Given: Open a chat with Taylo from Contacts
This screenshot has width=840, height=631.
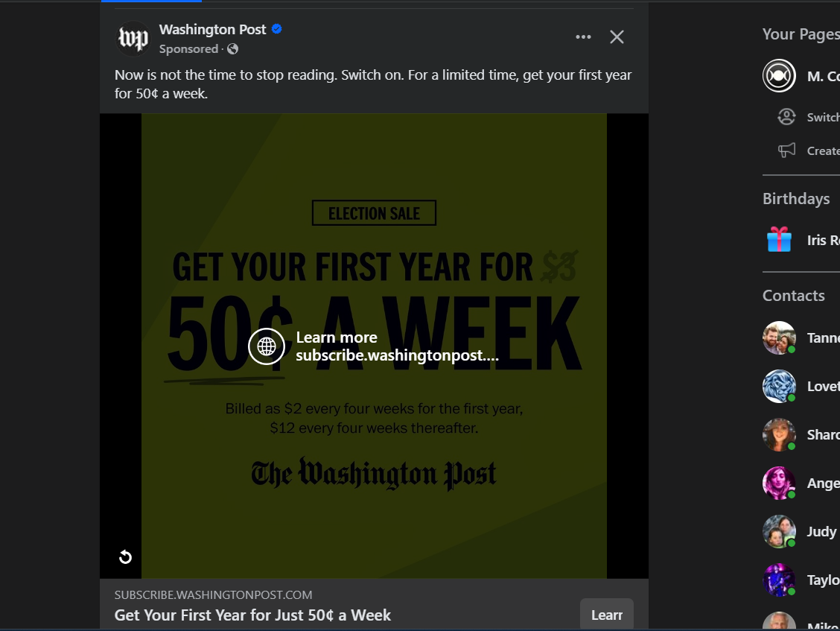Looking at the screenshot, I should pyautogui.click(x=779, y=580).
